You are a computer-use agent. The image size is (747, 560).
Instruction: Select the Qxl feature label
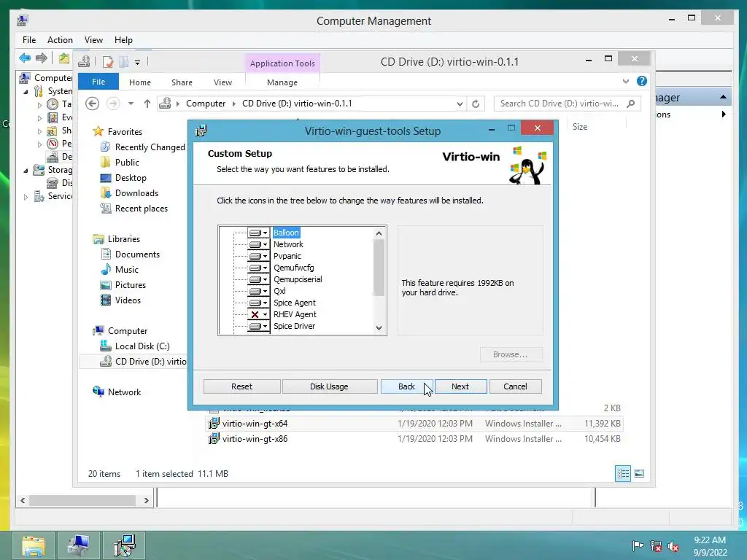[x=279, y=291]
